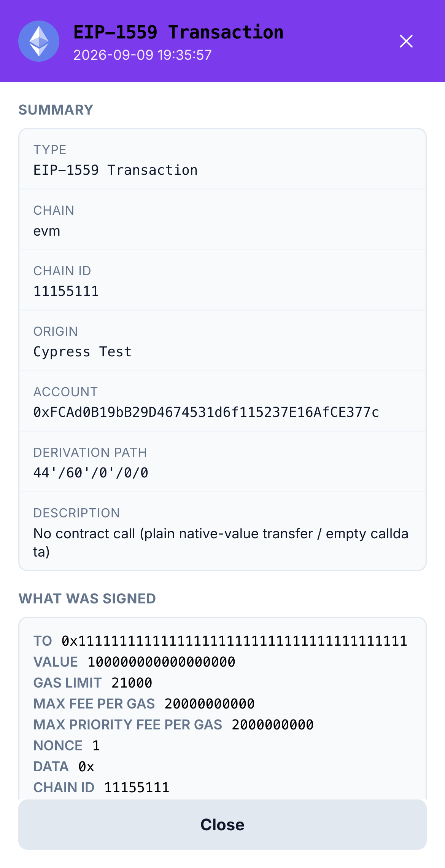Select the TO address 0x1111...
This screenshot has height=868, width=445.
pos(234,641)
